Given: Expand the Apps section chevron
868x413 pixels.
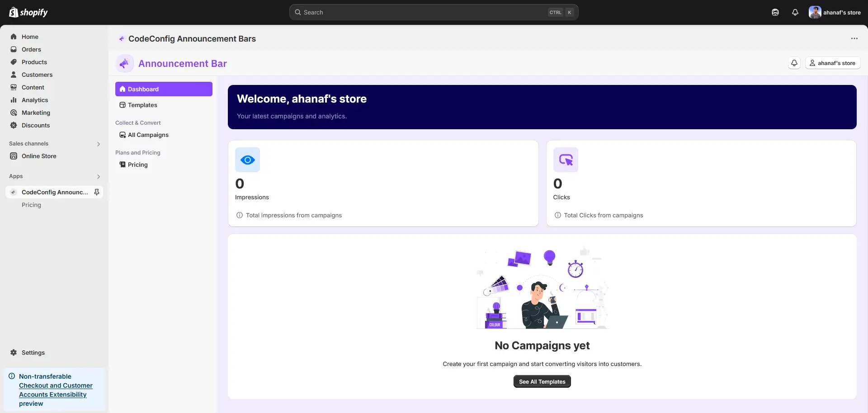Looking at the screenshot, I should (99, 177).
